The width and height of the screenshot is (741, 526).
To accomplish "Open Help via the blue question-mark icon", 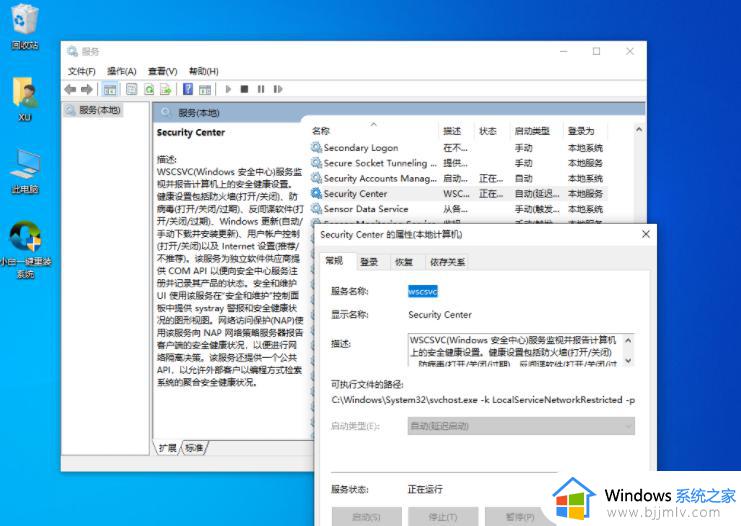I will [188, 89].
